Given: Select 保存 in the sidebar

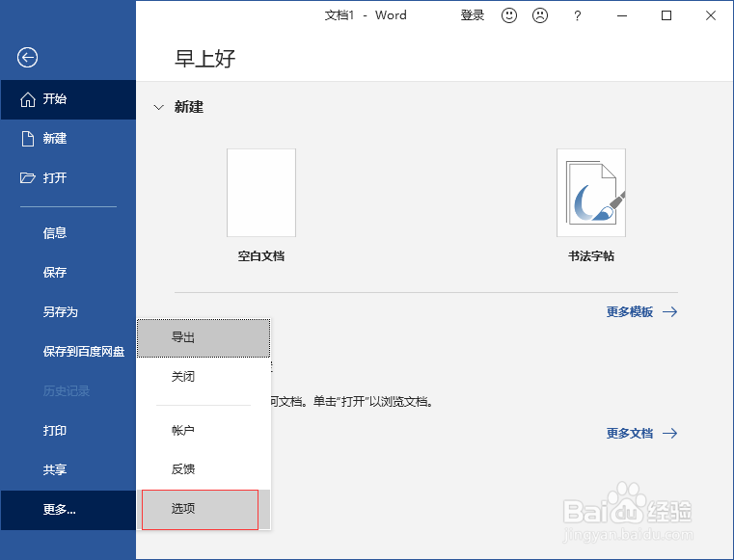Looking at the screenshot, I should [68, 272].
